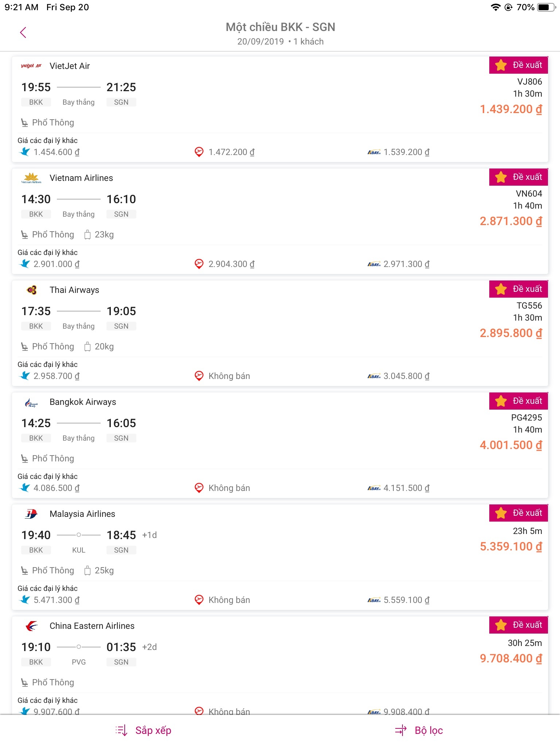Choose the Abay price 1.539.200 đ
This screenshot has width=560, height=747.
click(x=406, y=152)
